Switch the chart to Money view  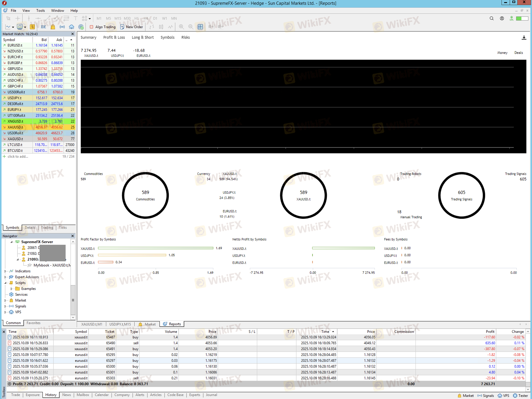point(502,53)
